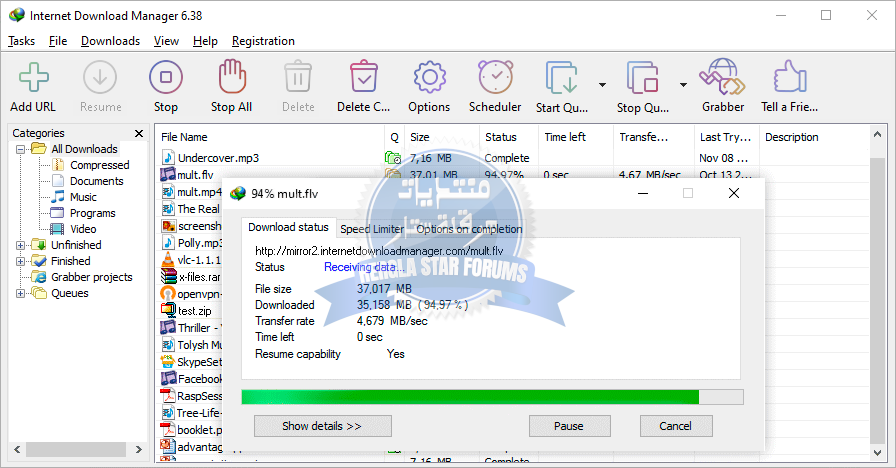Select the Music category in tree
The image size is (896, 468).
click(x=83, y=197)
